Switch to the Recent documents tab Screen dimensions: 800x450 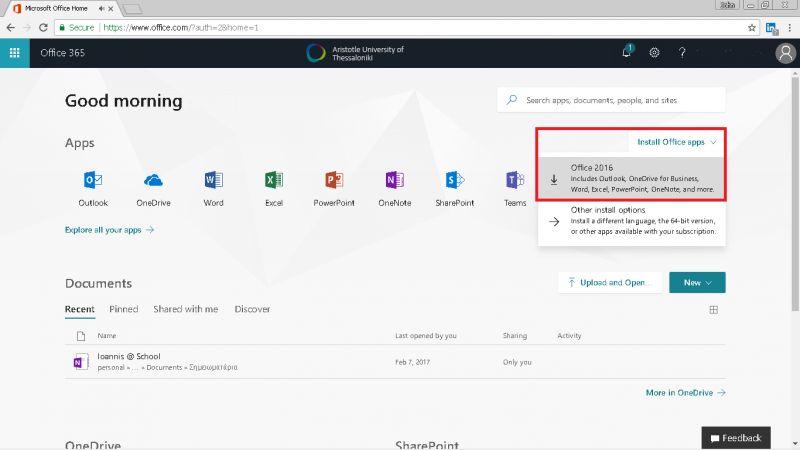80,309
